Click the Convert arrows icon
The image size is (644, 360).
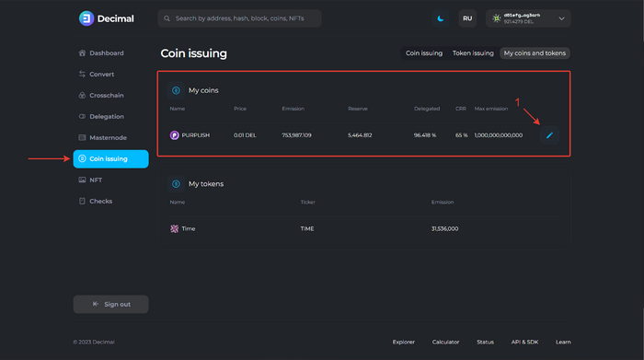82,74
